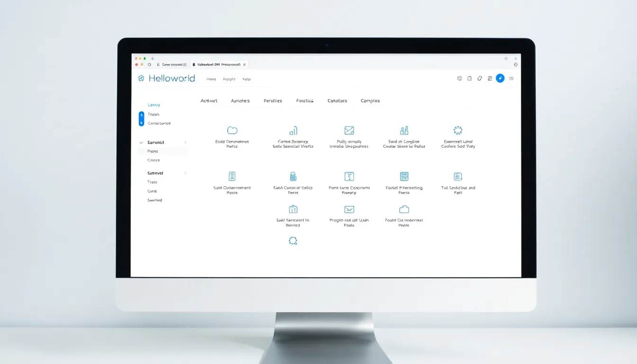Switch to the "Catotors" tab
637x364 pixels.
coord(337,101)
